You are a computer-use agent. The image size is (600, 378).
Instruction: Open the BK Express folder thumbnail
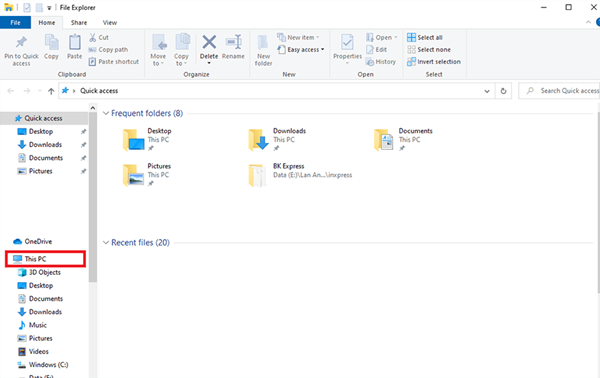pos(257,175)
